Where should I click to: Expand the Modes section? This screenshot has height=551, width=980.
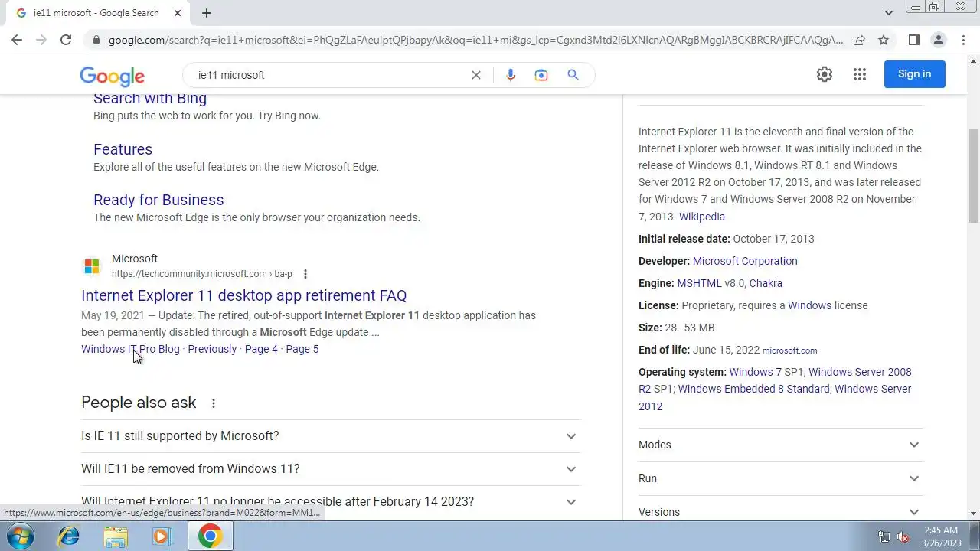781,445
